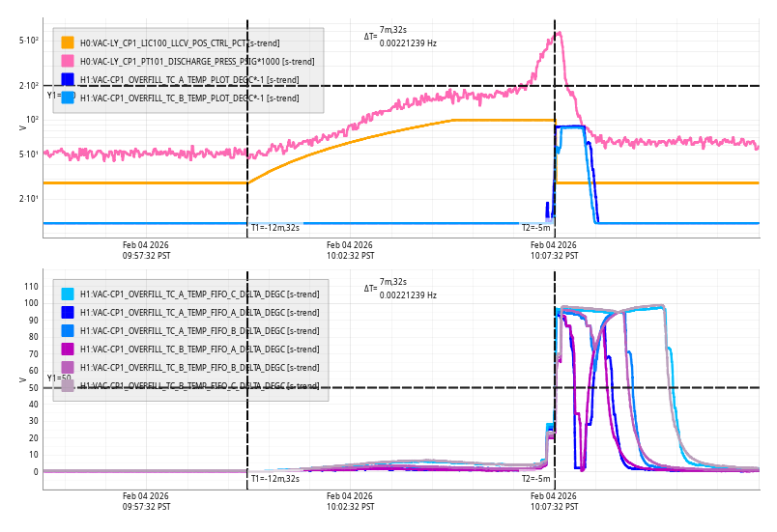Click the cyan TC_A_TEMP_FIFO_C_DELTA legend swatch

(x=68, y=294)
